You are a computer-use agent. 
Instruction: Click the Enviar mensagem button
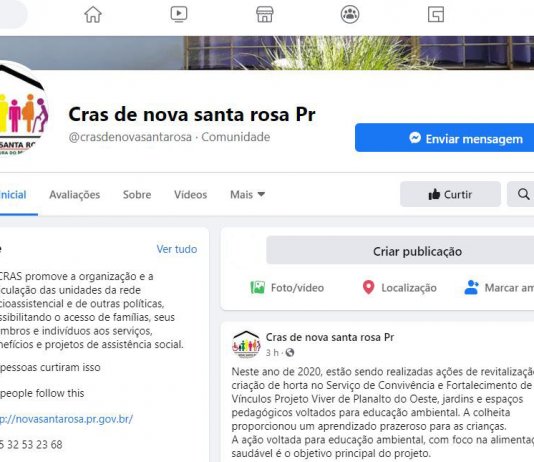click(x=444, y=138)
